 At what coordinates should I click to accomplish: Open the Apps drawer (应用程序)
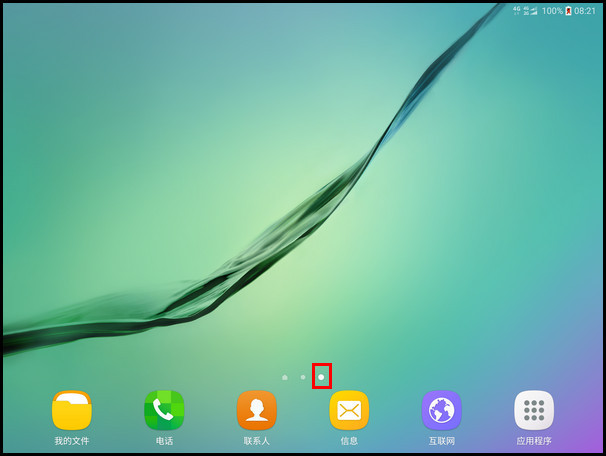[x=534, y=410]
